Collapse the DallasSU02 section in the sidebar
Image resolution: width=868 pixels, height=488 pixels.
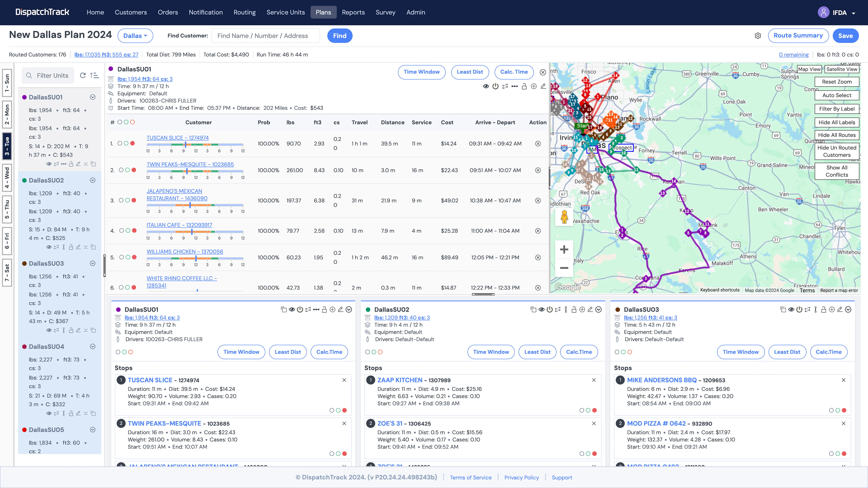[x=93, y=181]
